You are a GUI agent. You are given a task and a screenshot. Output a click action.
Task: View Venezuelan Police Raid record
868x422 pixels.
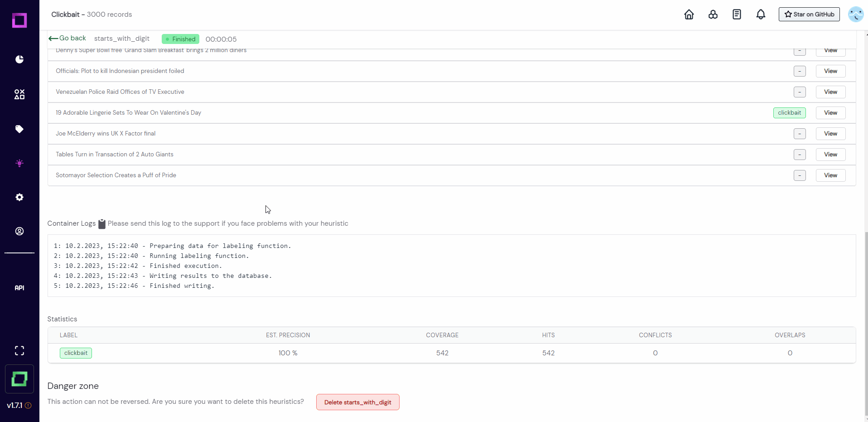(x=830, y=92)
